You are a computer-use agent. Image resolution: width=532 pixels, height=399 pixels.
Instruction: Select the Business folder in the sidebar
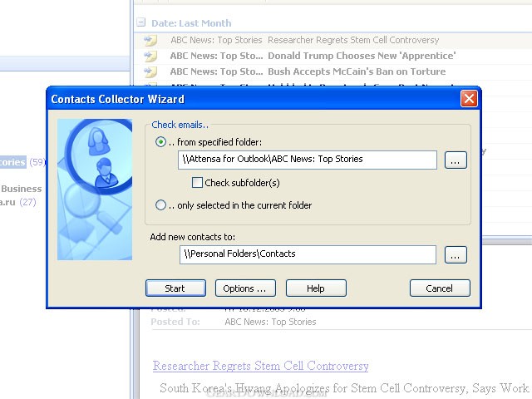coord(21,189)
